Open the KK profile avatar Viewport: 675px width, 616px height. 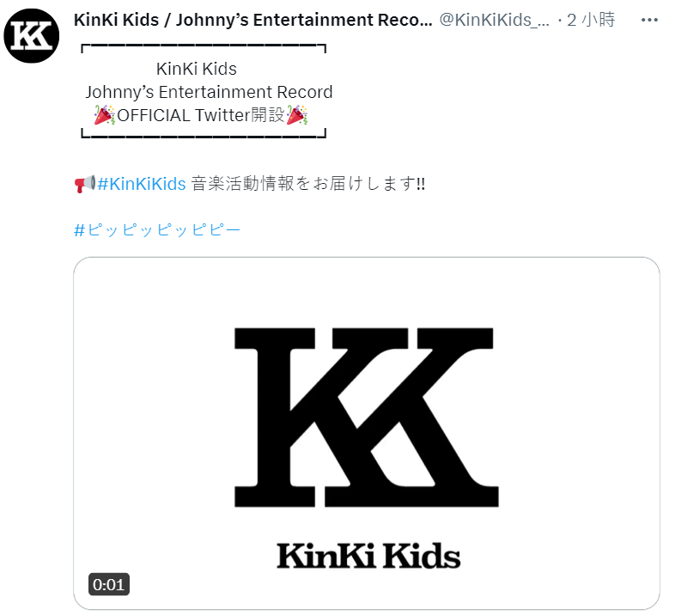(x=32, y=36)
